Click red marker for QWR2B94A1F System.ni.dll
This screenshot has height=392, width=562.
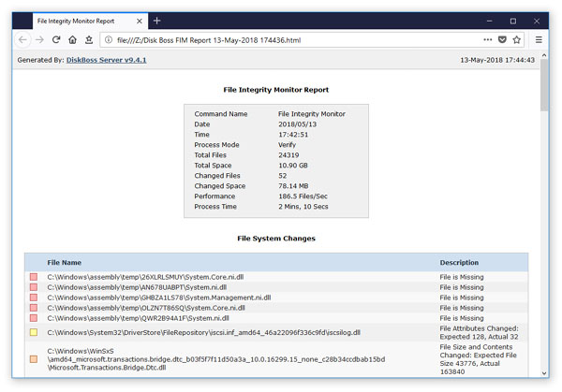point(34,318)
